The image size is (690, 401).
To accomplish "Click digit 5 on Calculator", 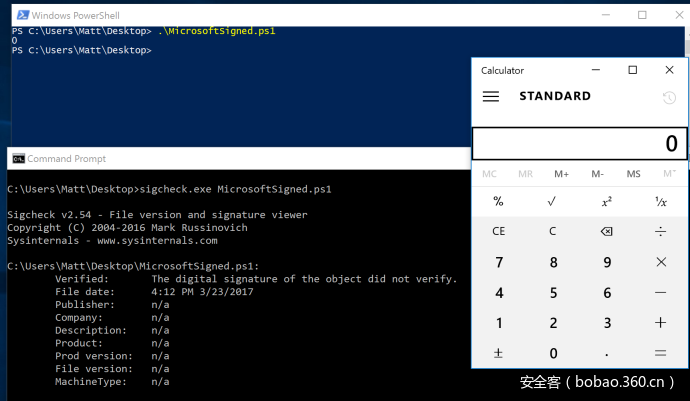I will [553, 293].
